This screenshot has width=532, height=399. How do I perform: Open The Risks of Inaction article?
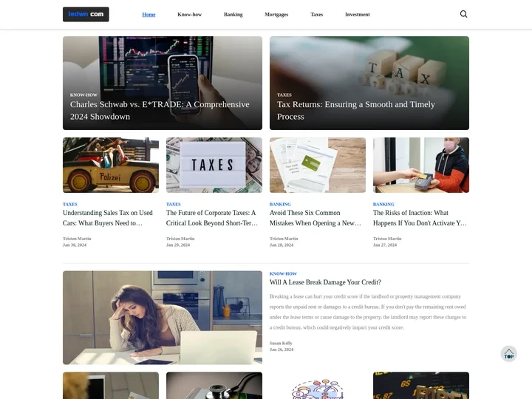click(420, 218)
